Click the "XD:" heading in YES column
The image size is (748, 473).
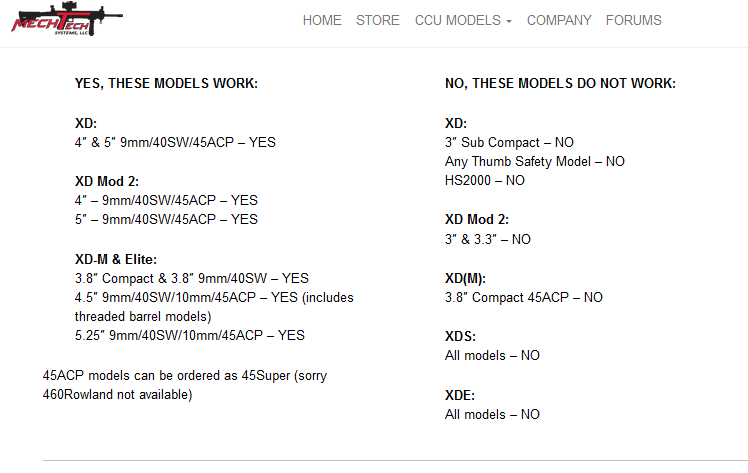[x=86, y=123]
